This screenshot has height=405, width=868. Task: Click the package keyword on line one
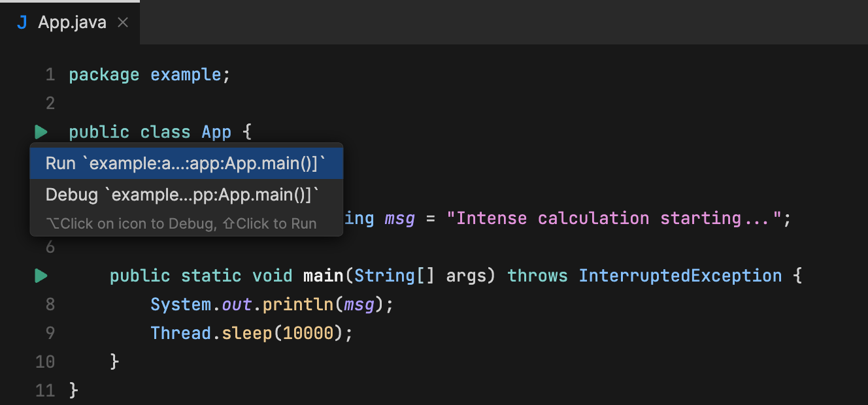(104, 75)
